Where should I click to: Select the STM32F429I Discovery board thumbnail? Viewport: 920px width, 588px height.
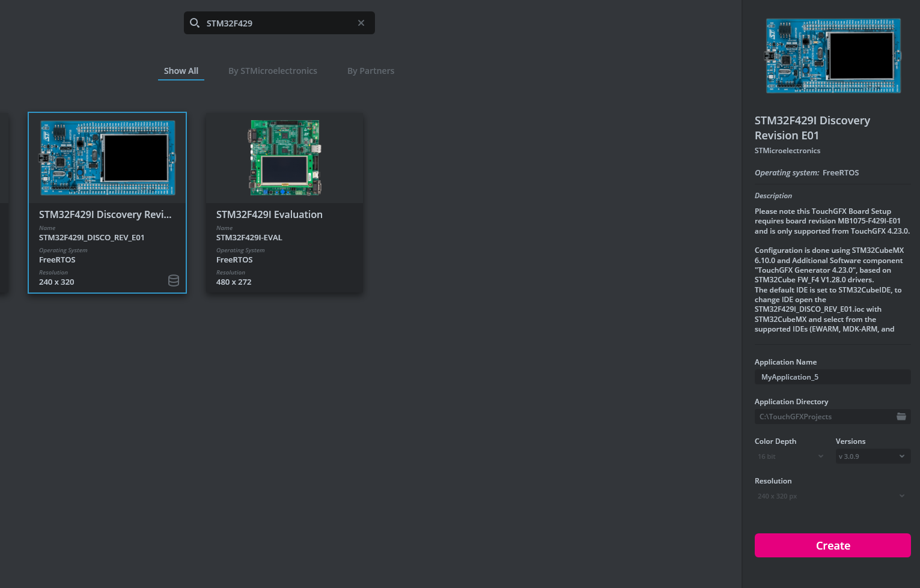point(108,158)
